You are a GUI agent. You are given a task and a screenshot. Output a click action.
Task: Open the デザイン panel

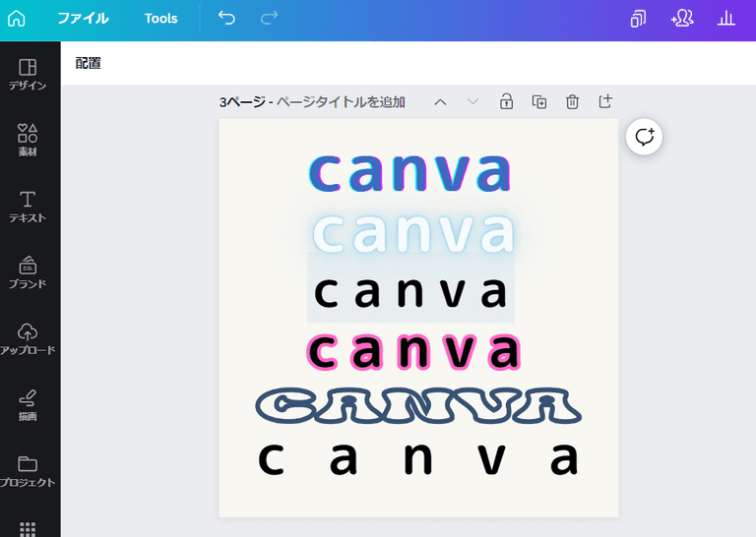pyautogui.click(x=28, y=75)
